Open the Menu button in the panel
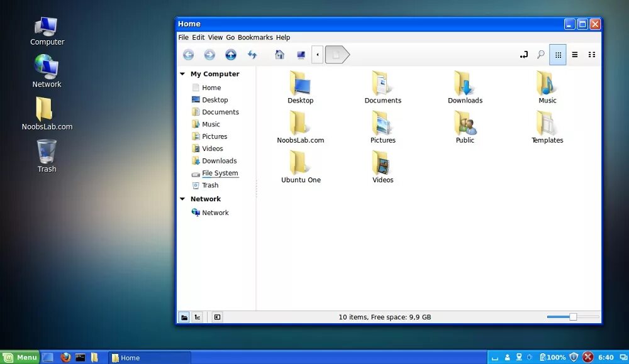Screen dimensions: 629x364 20,357
